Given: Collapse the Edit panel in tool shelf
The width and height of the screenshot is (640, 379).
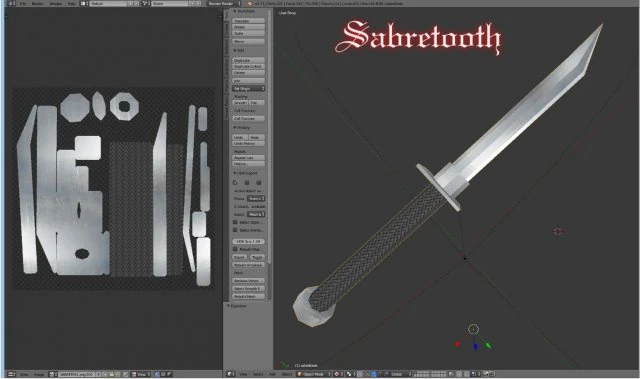Looking at the screenshot, I should [234, 50].
